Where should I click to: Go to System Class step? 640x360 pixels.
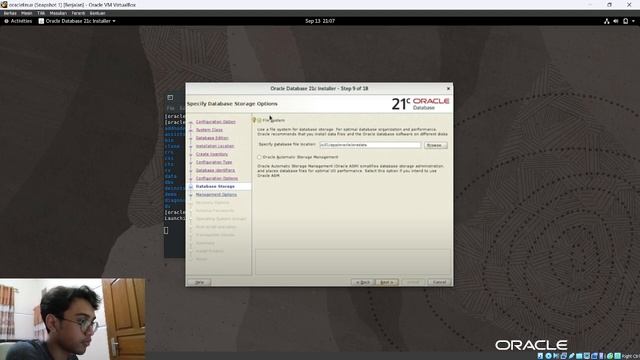209,130
